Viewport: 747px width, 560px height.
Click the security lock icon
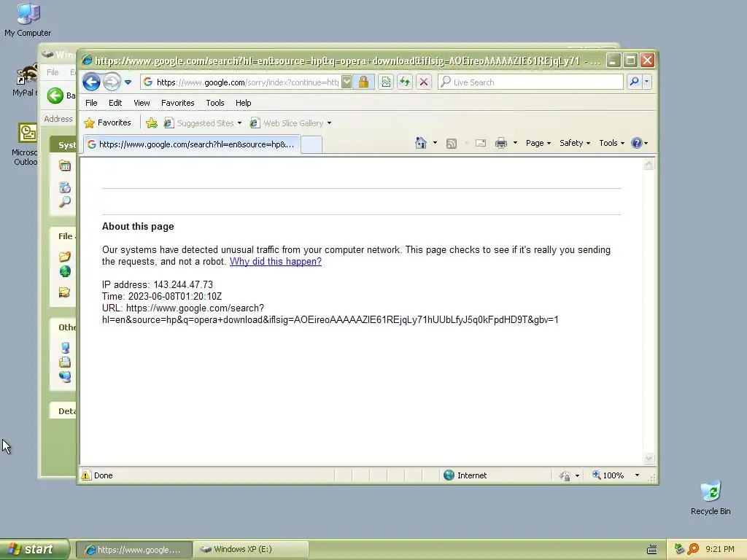(363, 82)
